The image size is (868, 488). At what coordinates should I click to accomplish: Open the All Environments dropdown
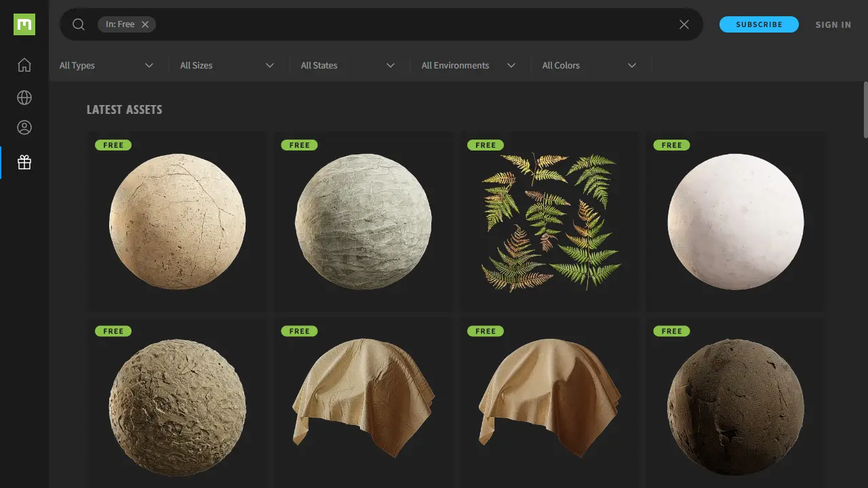(x=467, y=65)
